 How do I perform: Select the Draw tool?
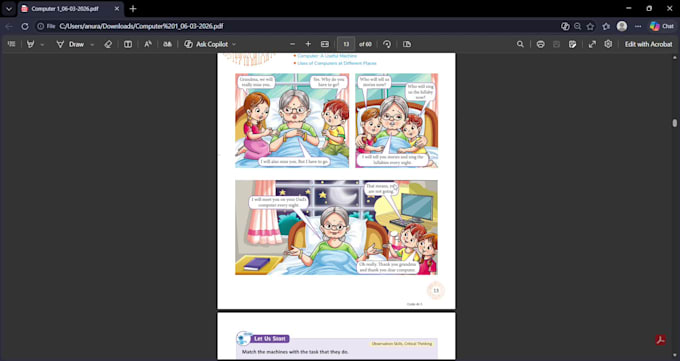pos(70,44)
